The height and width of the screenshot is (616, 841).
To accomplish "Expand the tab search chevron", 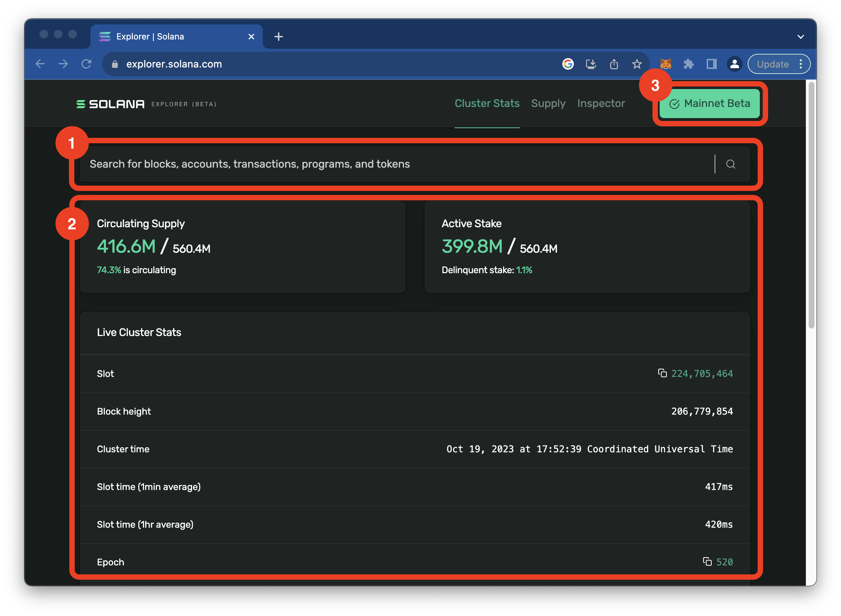I will (800, 37).
